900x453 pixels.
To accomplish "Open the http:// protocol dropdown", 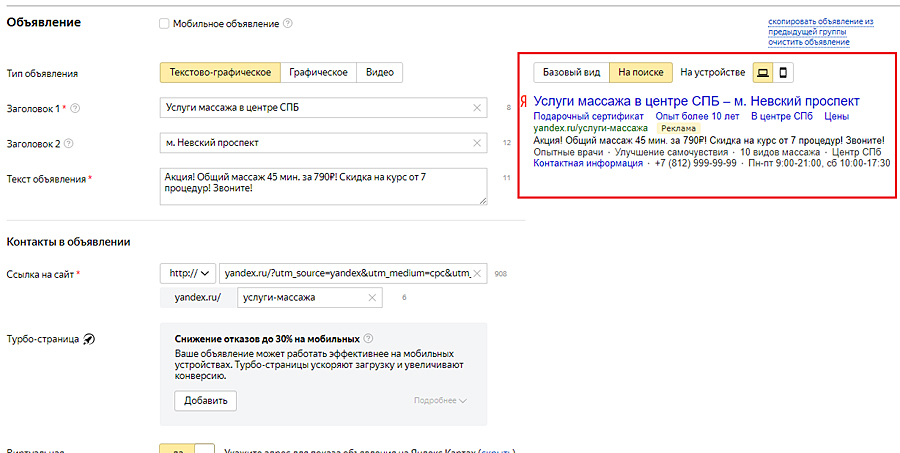I will 187,272.
